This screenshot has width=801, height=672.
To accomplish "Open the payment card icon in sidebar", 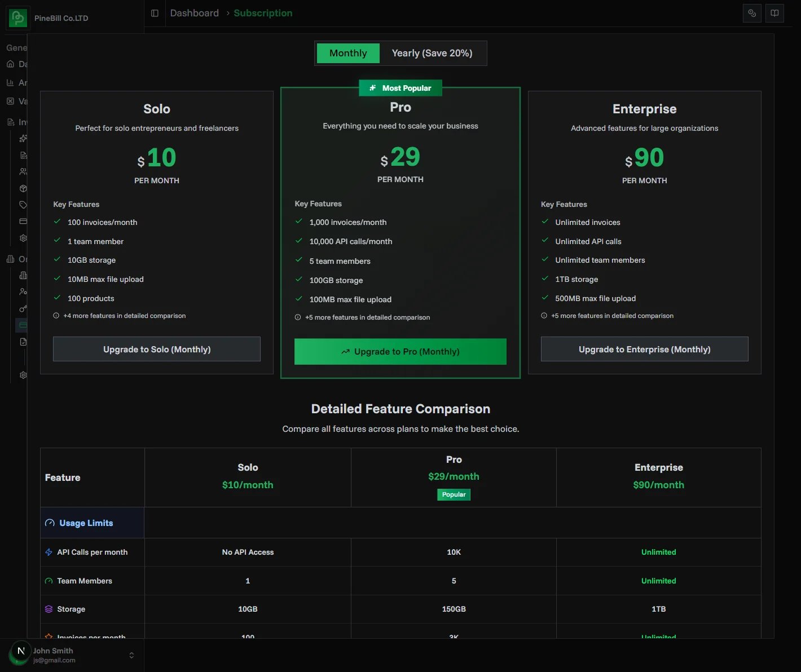I will coord(23,221).
